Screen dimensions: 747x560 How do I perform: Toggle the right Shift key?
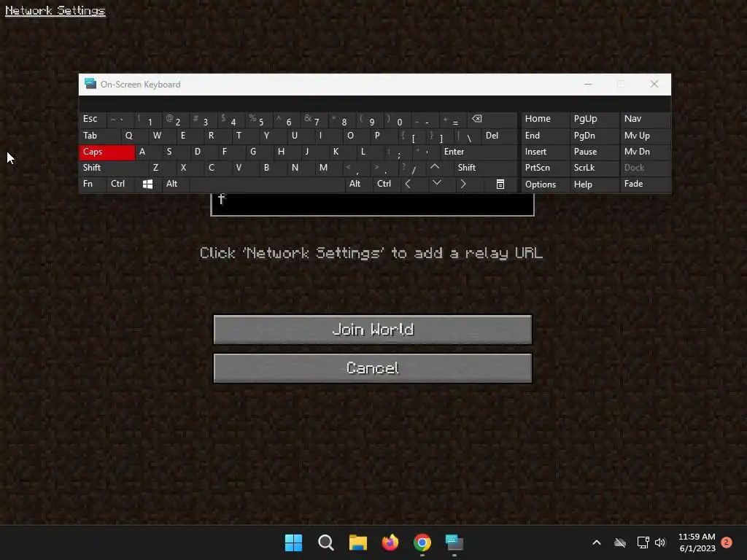[x=485, y=168]
